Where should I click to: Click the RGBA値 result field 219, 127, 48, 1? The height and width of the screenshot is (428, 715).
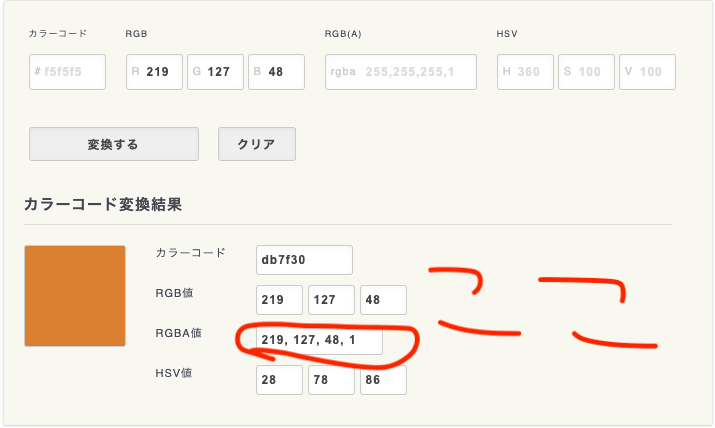(319, 340)
